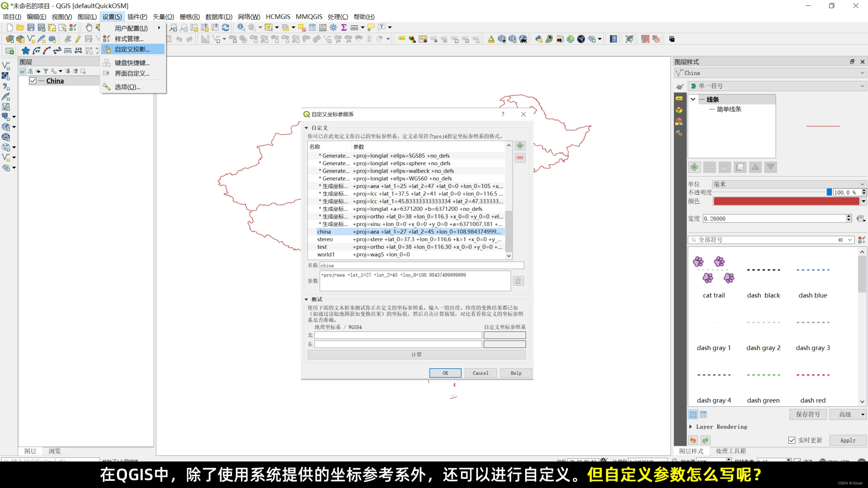
Task: Open the field calculator abacus icon
Action: pos(323,27)
